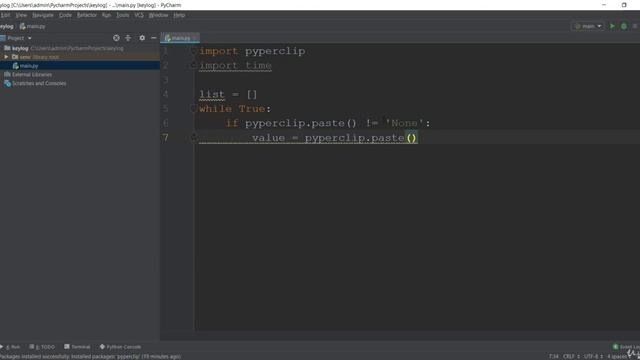Restore the PyCharm window size
Screen dimensions: 640x360
624,5
